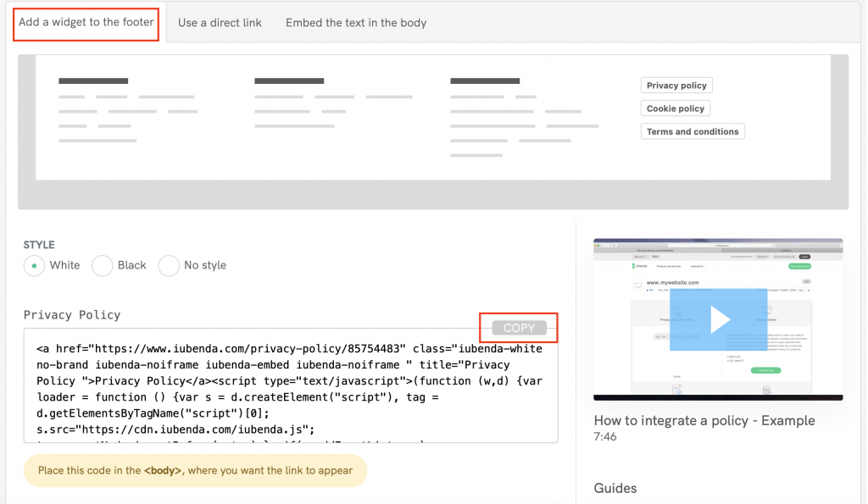Click the "Cookie policy" button in footer preview
This screenshot has height=504, width=868.
[675, 108]
